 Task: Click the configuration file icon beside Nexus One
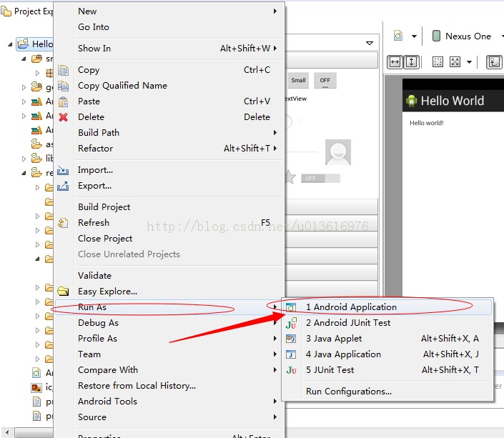[x=398, y=36]
